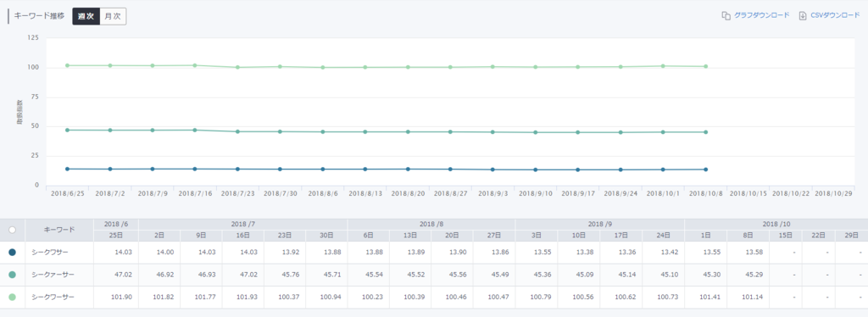Click the 2018/8/13 x-axis label
Screen dimensions: 868x317
(365, 193)
